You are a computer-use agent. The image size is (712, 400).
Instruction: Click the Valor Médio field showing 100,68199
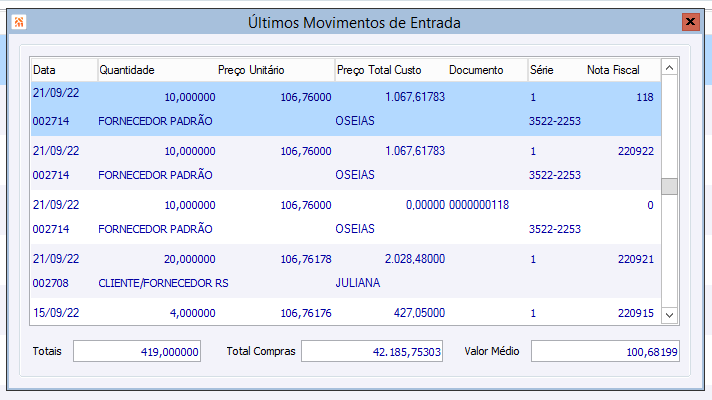(605, 351)
